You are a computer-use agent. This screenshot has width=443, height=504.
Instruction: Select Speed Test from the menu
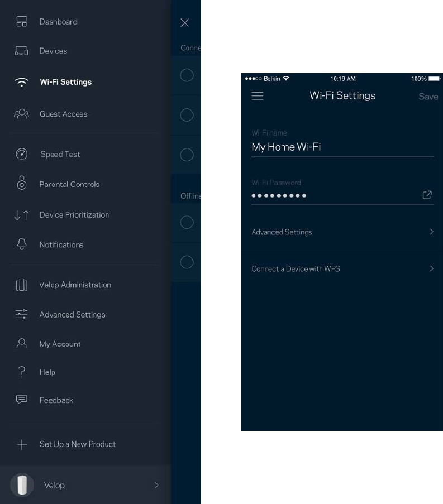(60, 154)
